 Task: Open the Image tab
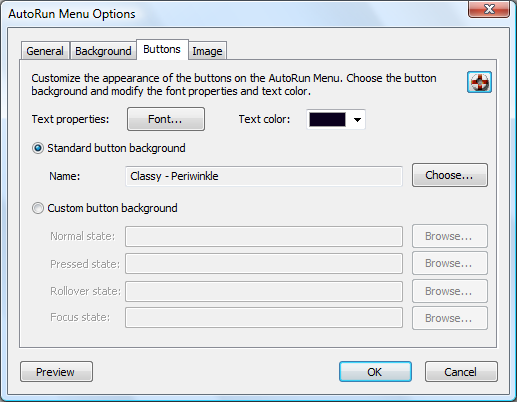tap(207, 51)
